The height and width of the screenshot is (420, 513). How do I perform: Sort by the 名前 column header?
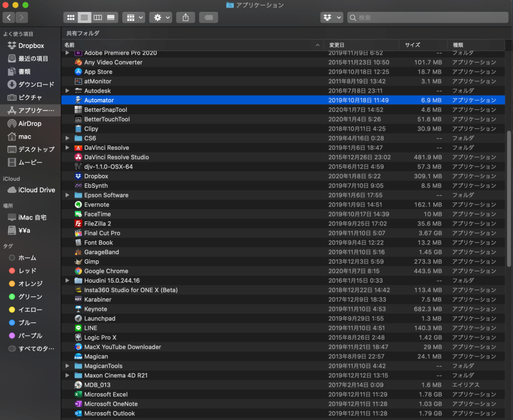(192, 45)
